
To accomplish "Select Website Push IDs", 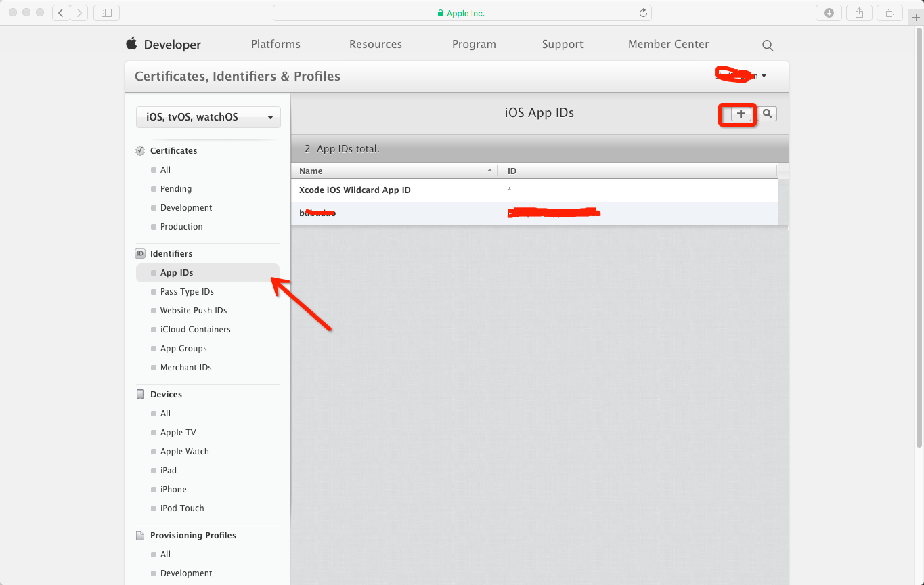I will 194,311.
